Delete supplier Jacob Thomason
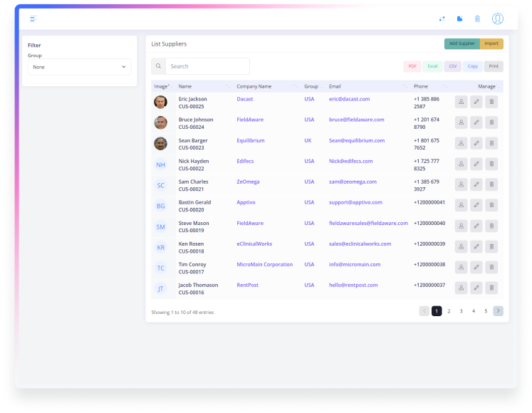The width and height of the screenshot is (532, 413). click(491, 288)
